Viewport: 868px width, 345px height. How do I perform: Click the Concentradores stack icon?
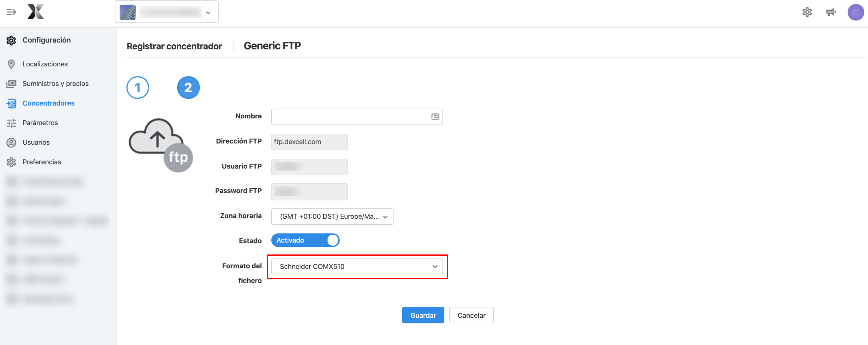point(11,103)
